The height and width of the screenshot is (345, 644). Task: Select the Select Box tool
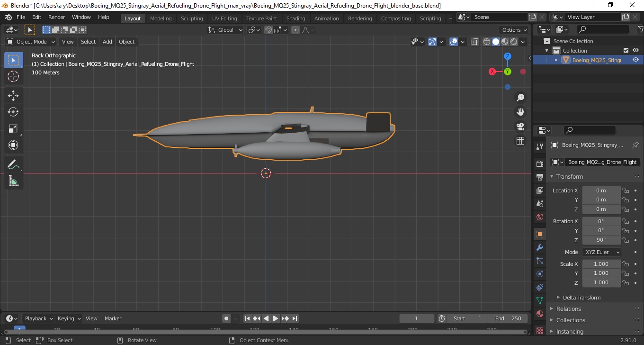(x=13, y=60)
